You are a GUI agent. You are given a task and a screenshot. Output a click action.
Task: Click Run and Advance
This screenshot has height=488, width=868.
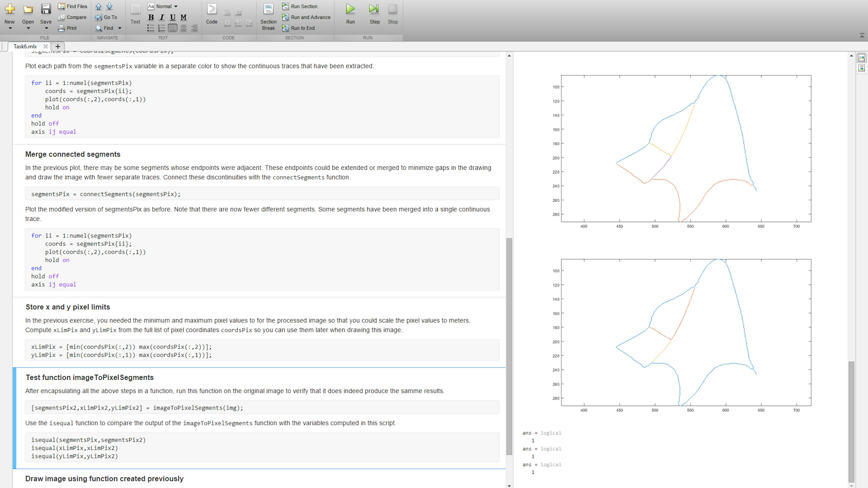coord(306,17)
